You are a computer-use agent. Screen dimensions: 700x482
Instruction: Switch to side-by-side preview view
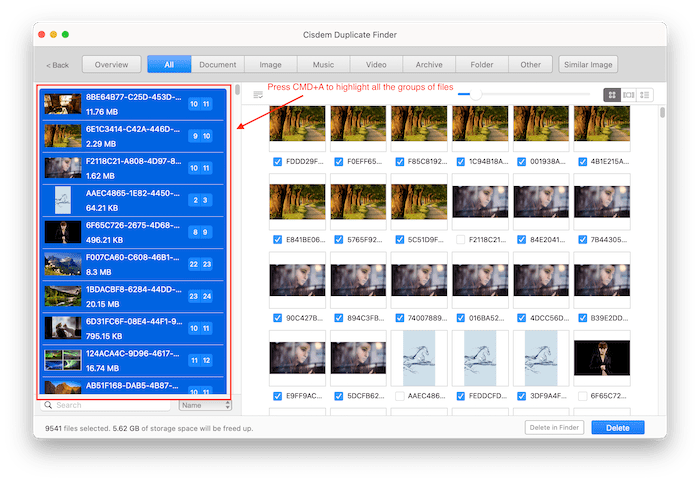tap(628, 95)
